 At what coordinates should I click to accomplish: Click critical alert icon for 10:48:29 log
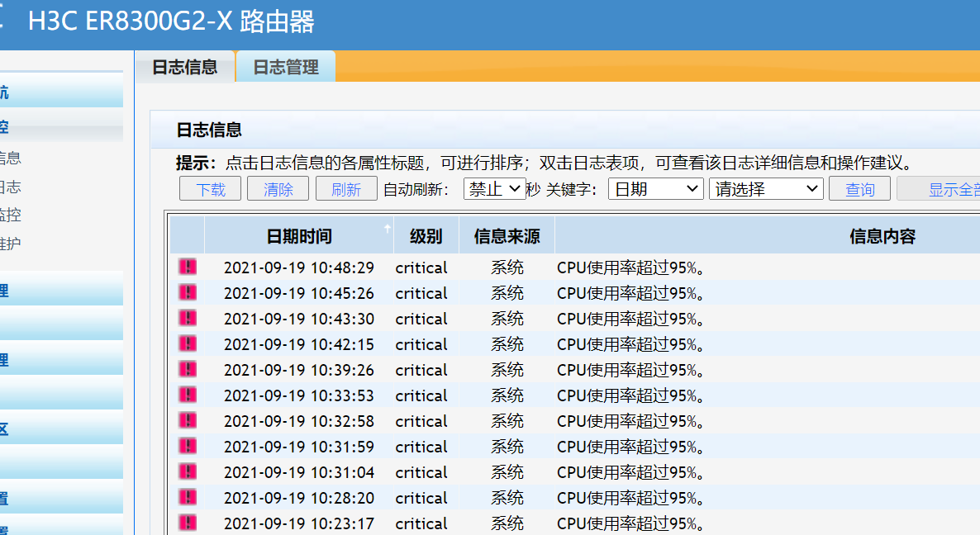click(x=188, y=267)
